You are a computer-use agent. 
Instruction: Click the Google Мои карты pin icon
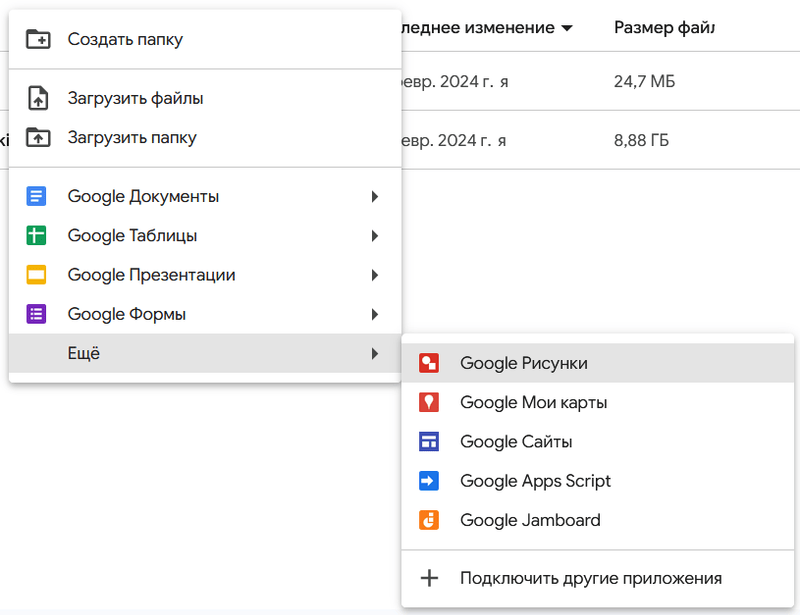pos(429,402)
